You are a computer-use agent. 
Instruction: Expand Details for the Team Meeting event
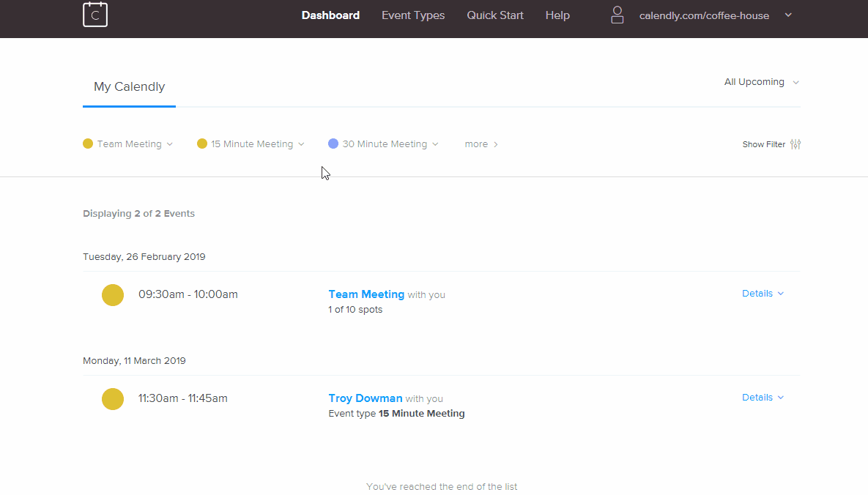pos(763,294)
